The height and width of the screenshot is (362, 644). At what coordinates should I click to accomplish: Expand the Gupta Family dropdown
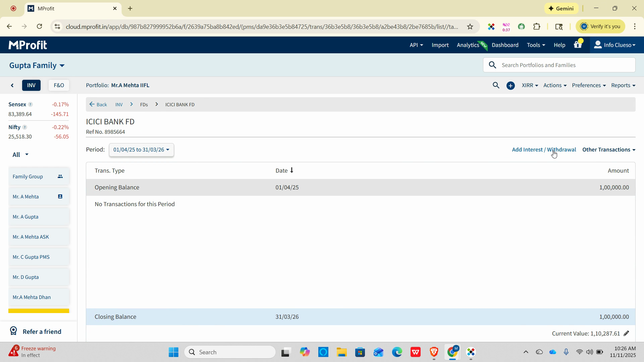tap(37, 65)
